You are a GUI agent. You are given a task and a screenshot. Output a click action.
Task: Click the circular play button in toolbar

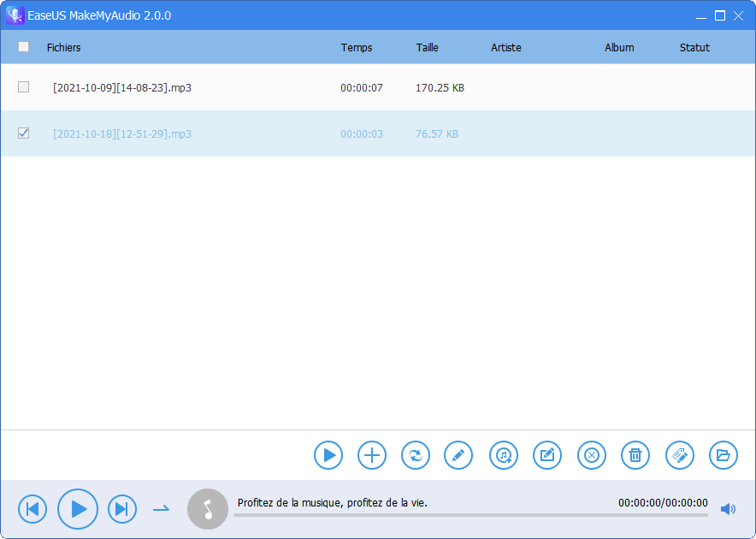[x=328, y=455]
